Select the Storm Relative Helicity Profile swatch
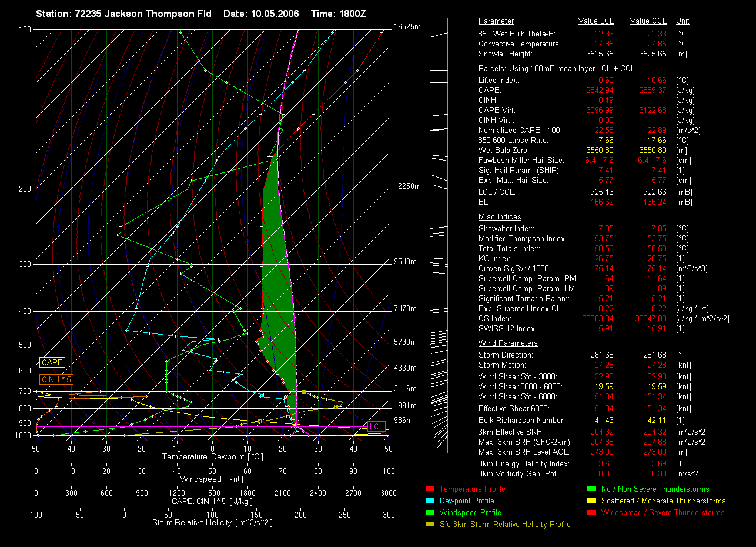Image resolution: width=756 pixels, height=547 pixels. tap(429, 525)
